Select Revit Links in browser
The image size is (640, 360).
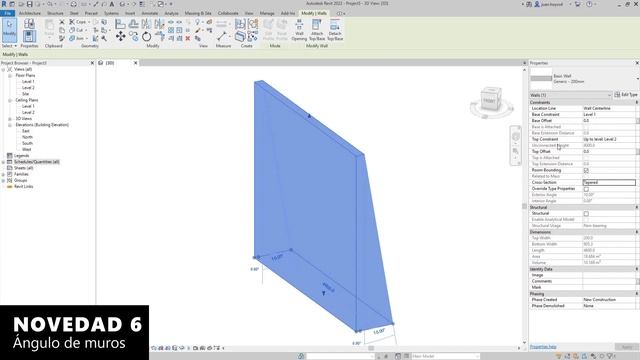pos(24,187)
